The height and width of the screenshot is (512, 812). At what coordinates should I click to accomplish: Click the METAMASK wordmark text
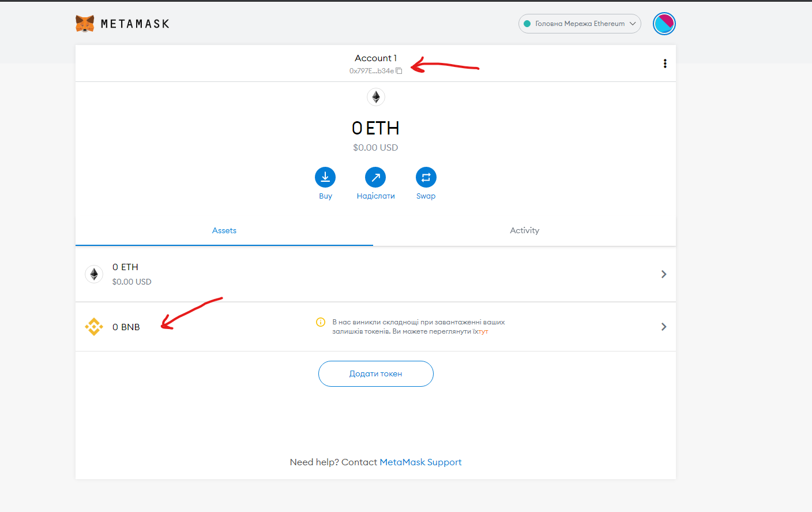[x=135, y=24]
